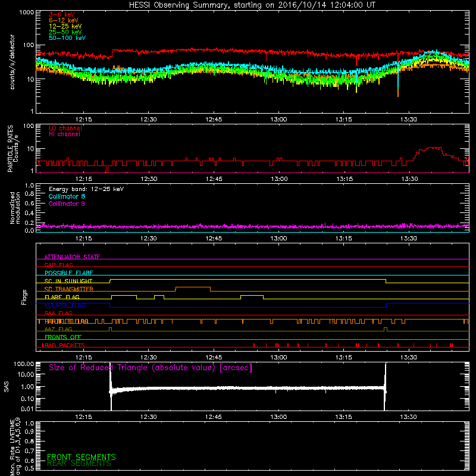Click the green FRONTS OFF label
This screenshot has width=476, height=476.
coord(63,337)
